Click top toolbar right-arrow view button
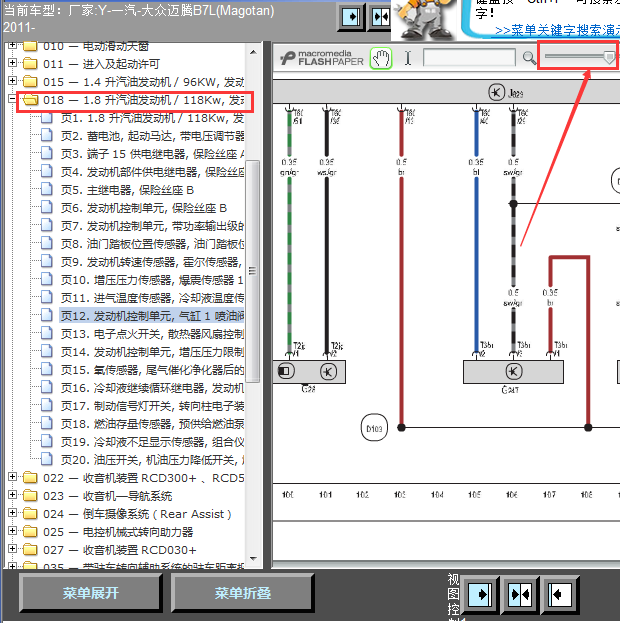The width and height of the screenshot is (620, 623). point(351,17)
